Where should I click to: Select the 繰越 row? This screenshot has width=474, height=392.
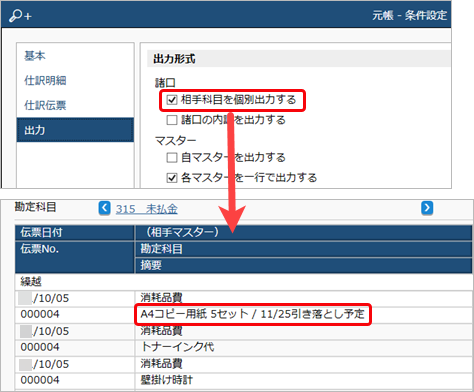(243, 282)
